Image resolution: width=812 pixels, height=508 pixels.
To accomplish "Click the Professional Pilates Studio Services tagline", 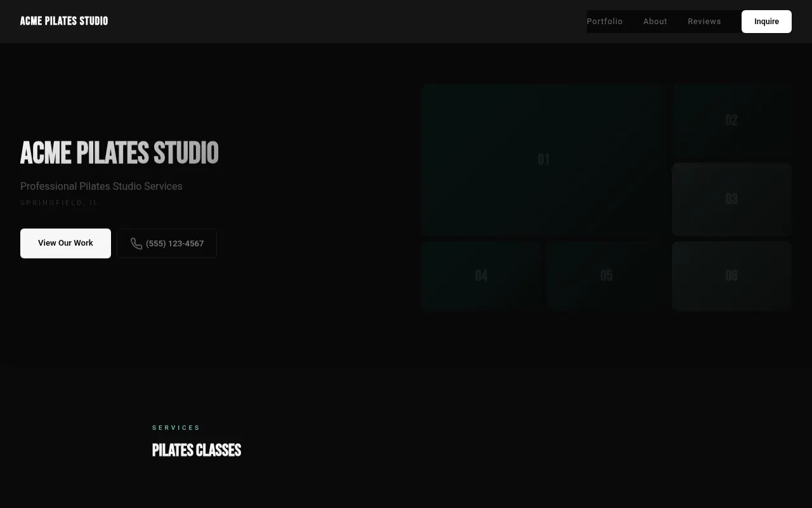I will click(101, 186).
